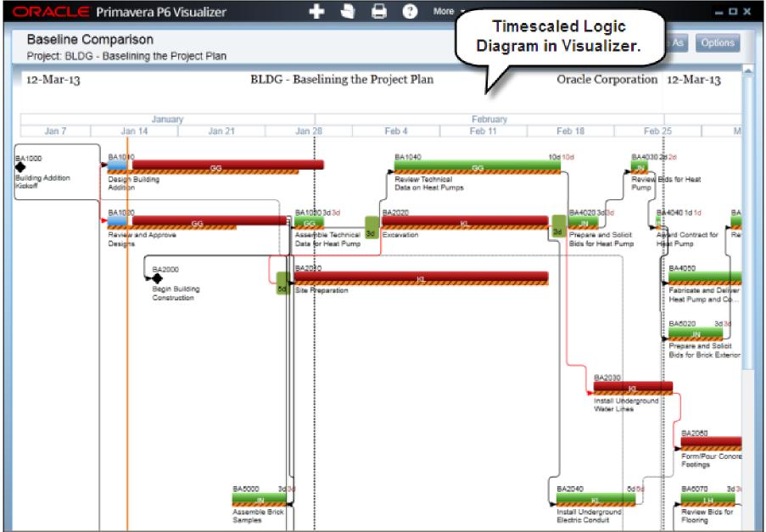Select the BA2040 Install Underground Electric Conduit bar
The image size is (766, 532).
[x=596, y=499]
